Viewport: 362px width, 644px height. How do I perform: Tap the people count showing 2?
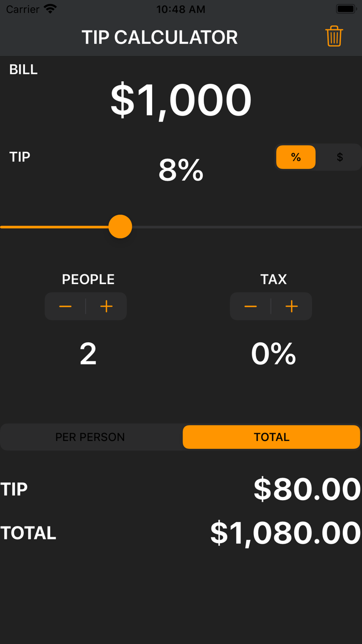point(88,354)
